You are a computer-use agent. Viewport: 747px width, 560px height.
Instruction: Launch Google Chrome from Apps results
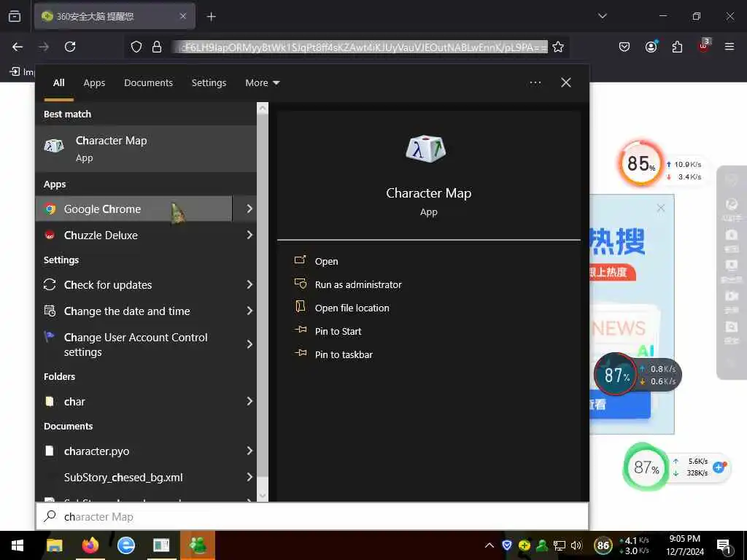click(x=134, y=209)
